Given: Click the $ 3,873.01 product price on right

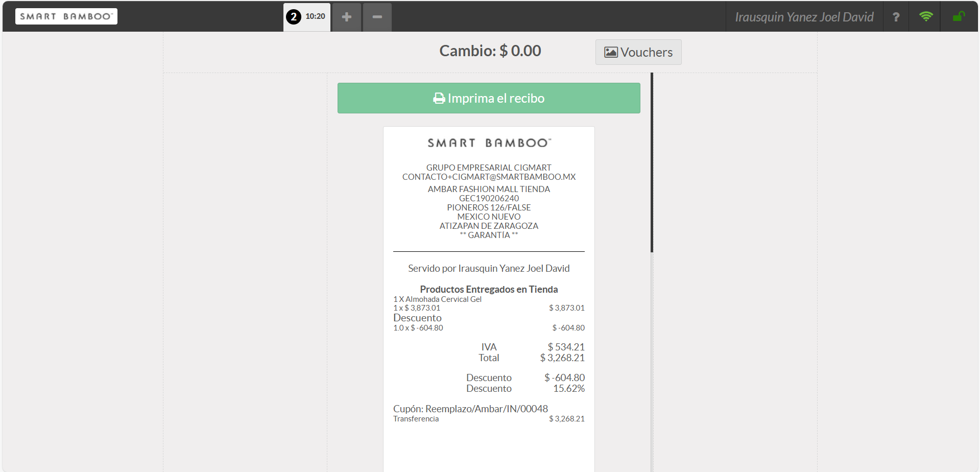Looking at the screenshot, I should (x=567, y=308).
